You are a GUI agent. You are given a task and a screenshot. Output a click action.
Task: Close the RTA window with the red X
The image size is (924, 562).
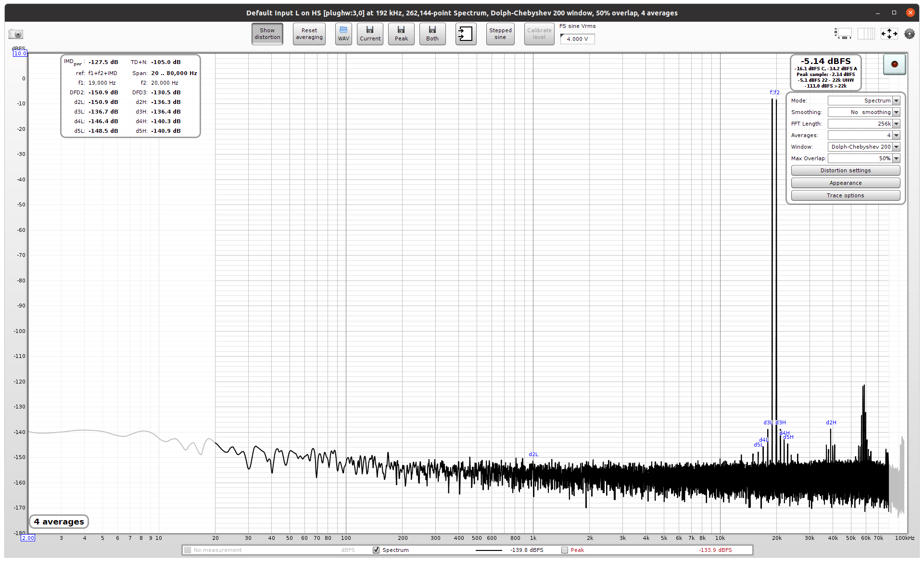(x=910, y=13)
